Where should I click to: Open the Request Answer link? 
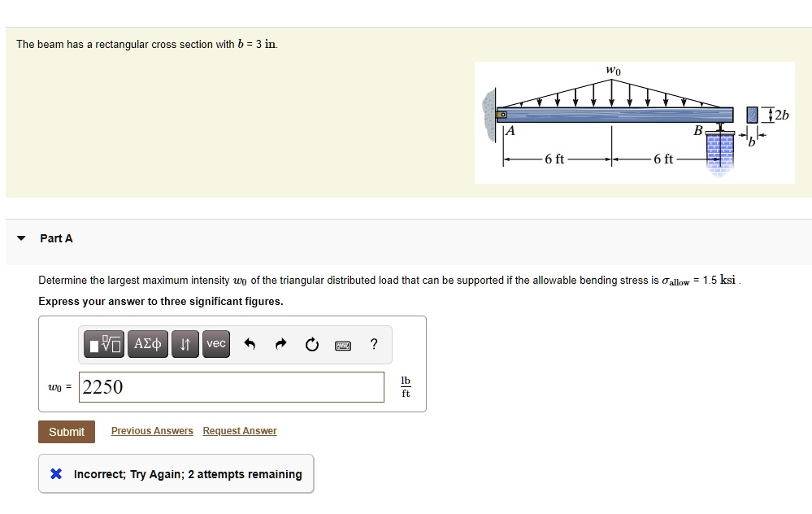click(239, 430)
